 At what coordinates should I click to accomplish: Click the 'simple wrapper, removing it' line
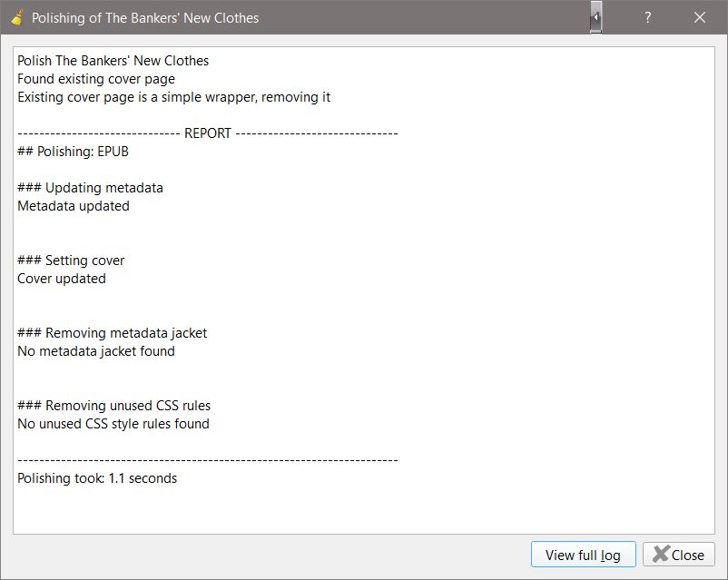(173, 97)
